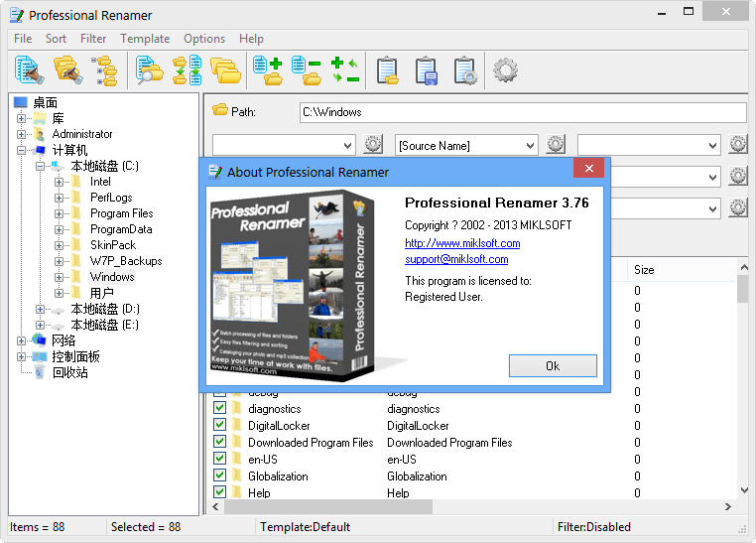756x543 pixels.
Task: Click gear button beside third top-row dropdown
Action: coord(738,144)
